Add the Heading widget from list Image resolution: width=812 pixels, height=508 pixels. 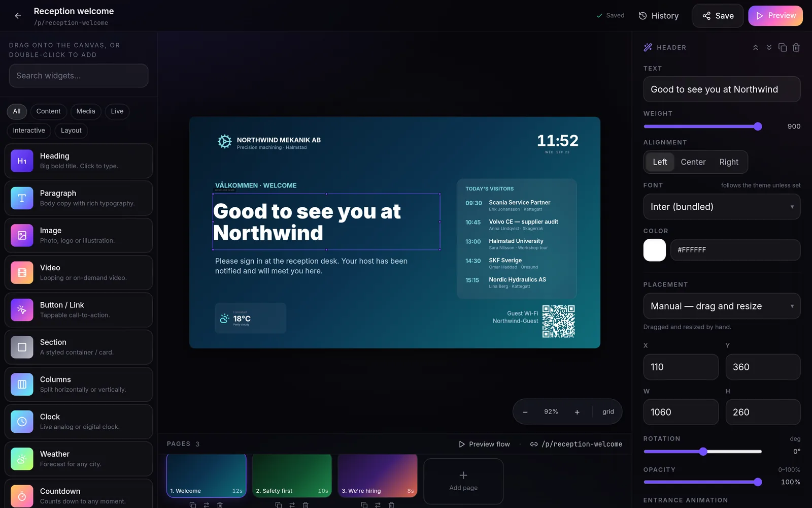click(79, 161)
